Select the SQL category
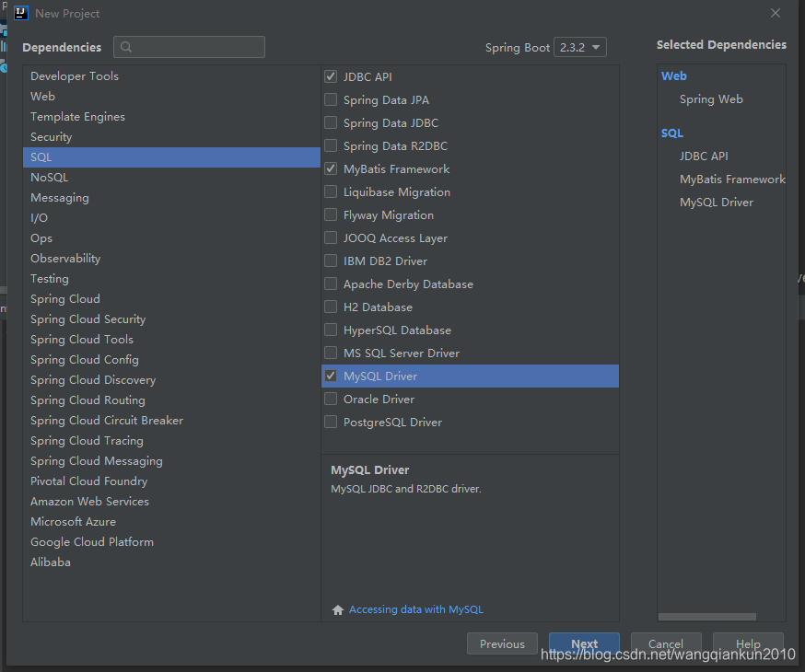The height and width of the screenshot is (672, 805). 171,157
